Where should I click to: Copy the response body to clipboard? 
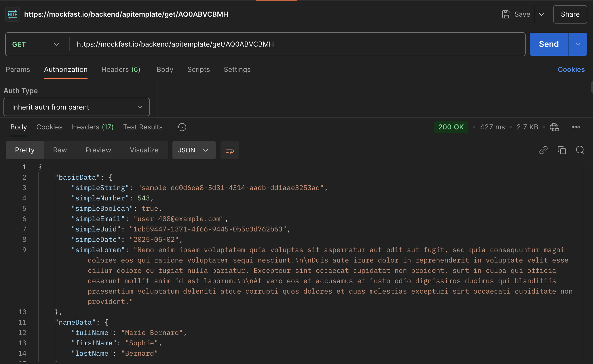pos(562,150)
